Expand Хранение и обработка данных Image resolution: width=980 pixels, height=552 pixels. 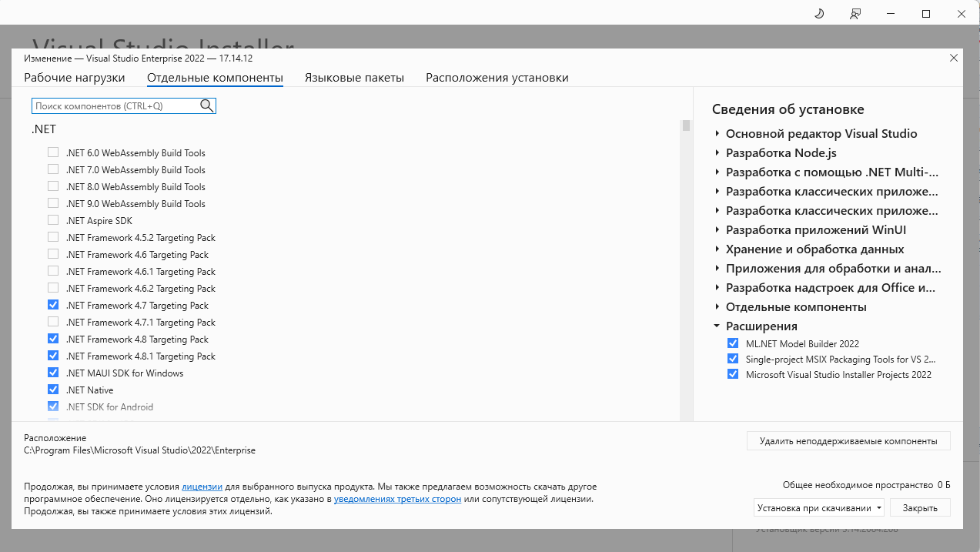[717, 249]
